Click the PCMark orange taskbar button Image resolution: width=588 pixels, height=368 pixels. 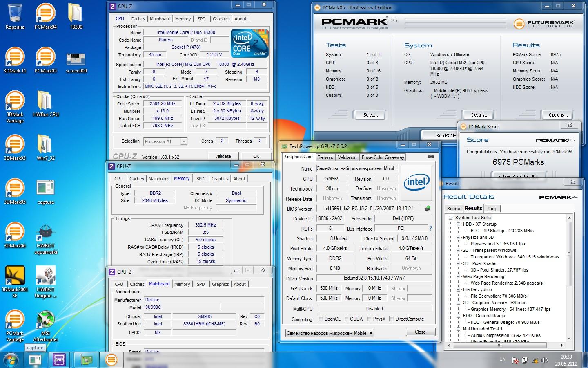(x=111, y=360)
